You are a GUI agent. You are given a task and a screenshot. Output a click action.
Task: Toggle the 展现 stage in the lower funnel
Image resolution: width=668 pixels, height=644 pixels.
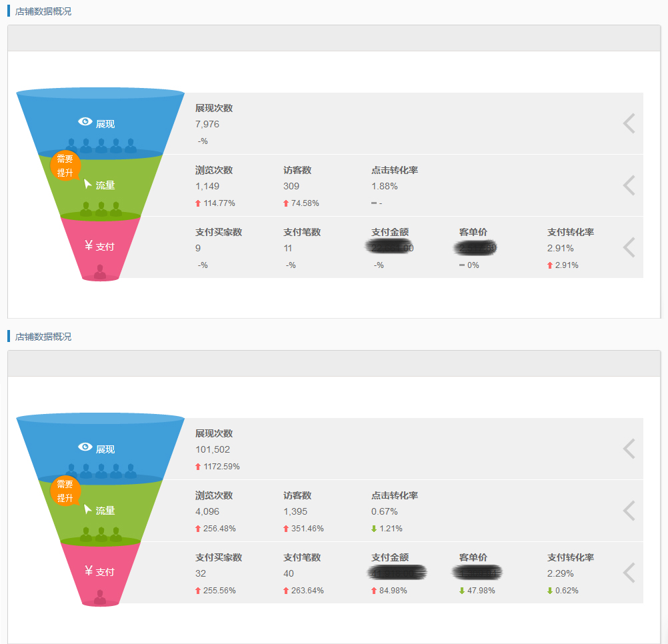coord(100,447)
